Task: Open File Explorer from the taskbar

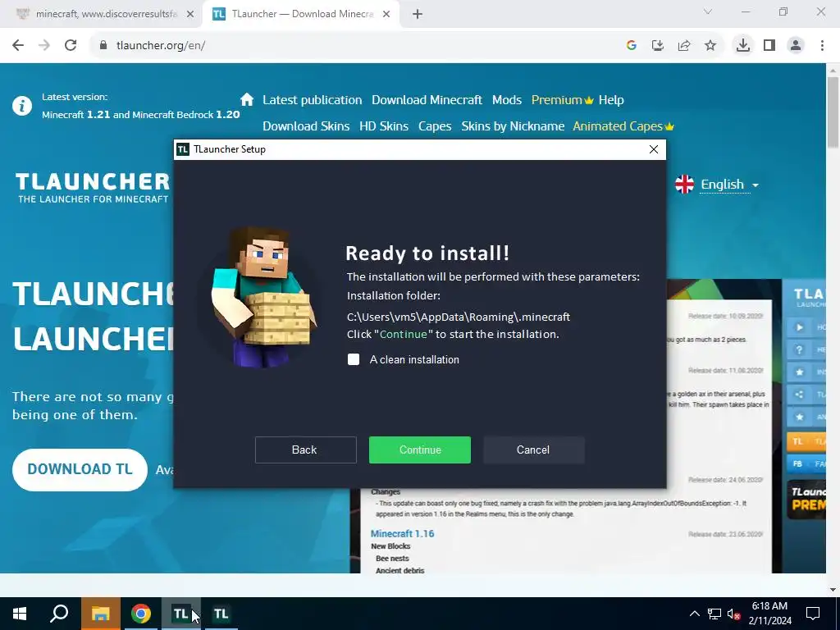Action: pos(101,614)
